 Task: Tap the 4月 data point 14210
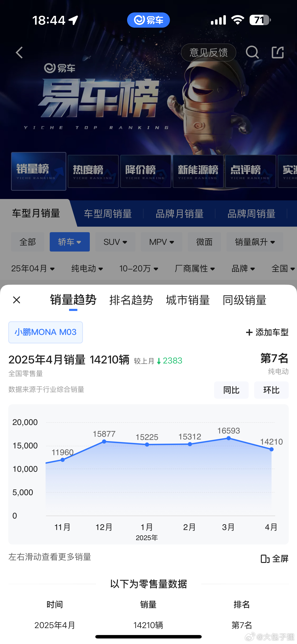[271, 449]
